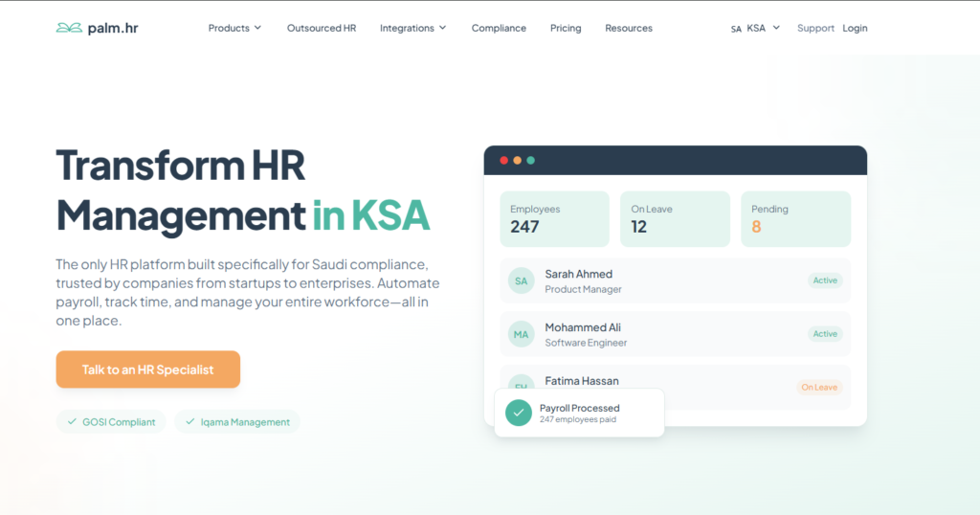
Task: Click the MA avatar for Mohammed Ali
Action: (x=522, y=334)
